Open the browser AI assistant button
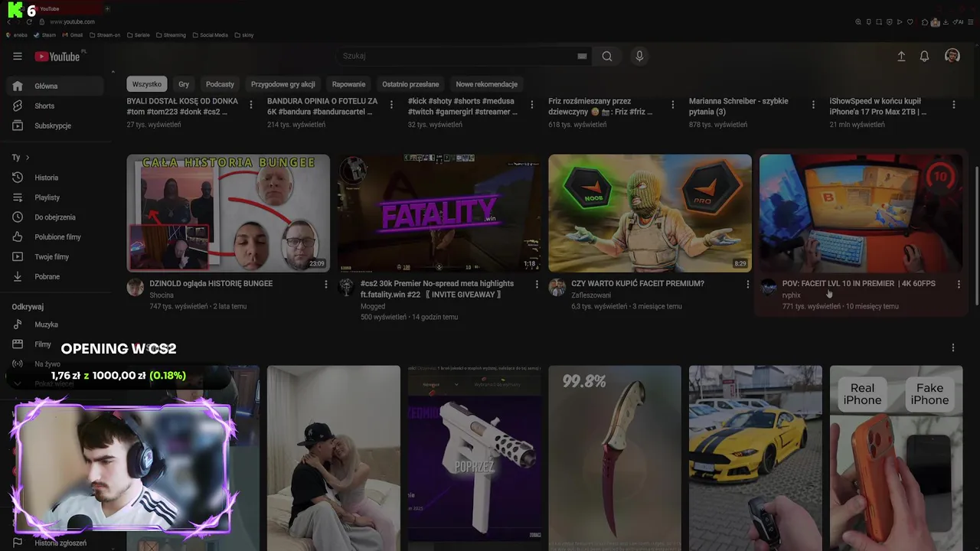This screenshot has width=980, height=551. tap(958, 22)
